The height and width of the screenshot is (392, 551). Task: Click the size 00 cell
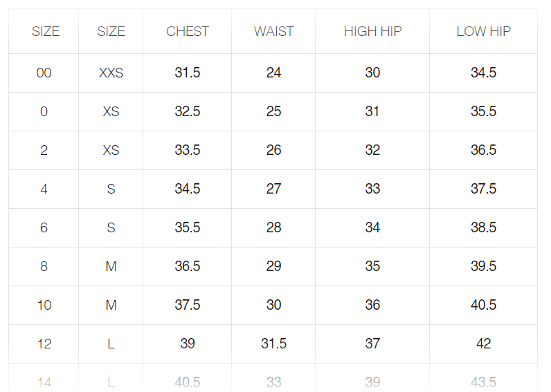click(44, 73)
